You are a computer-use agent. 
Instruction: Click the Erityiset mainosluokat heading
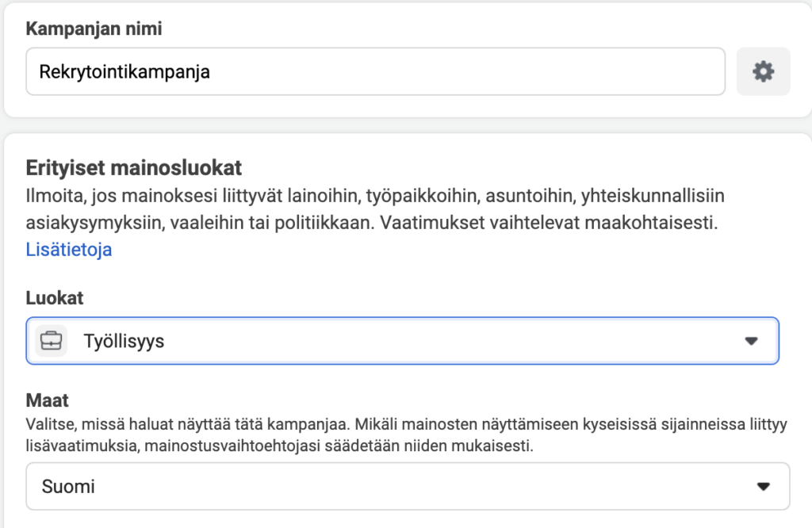[x=133, y=168]
